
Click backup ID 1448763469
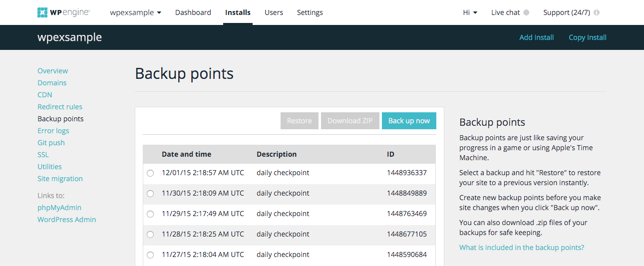[407, 214]
